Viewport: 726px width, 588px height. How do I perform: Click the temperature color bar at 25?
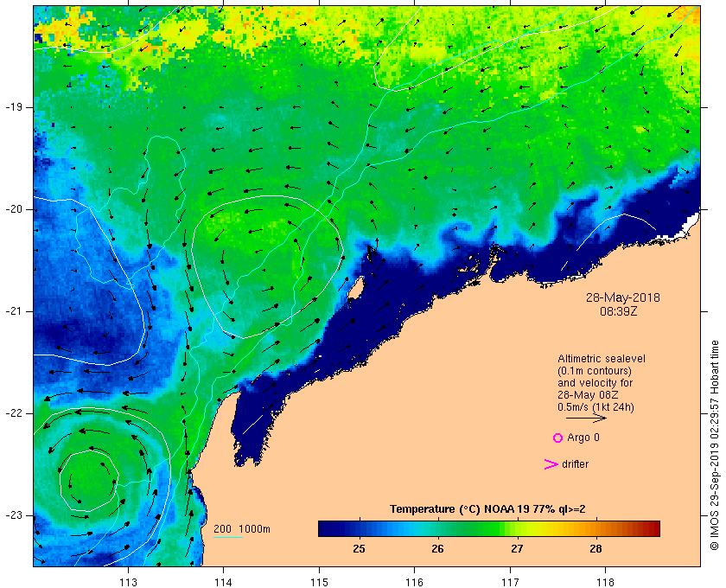pos(359,528)
